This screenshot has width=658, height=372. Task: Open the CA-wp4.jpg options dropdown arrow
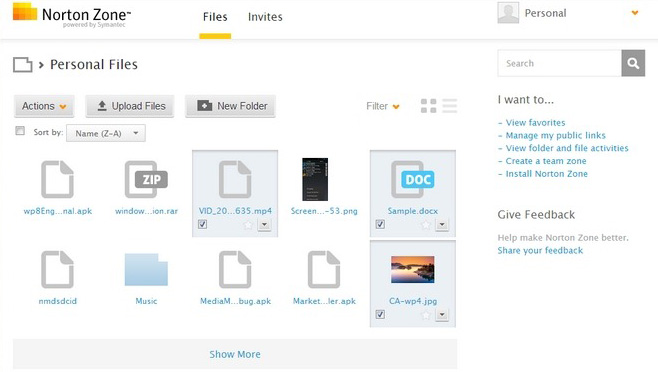point(442,314)
